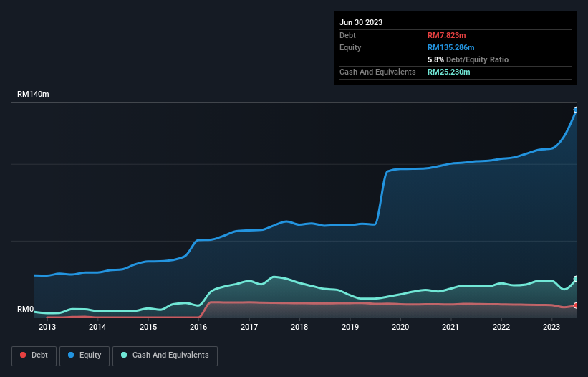The height and width of the screenshot is (377, 588).
Task: Toggle the Equity series legend button
Action: [85, 355]
